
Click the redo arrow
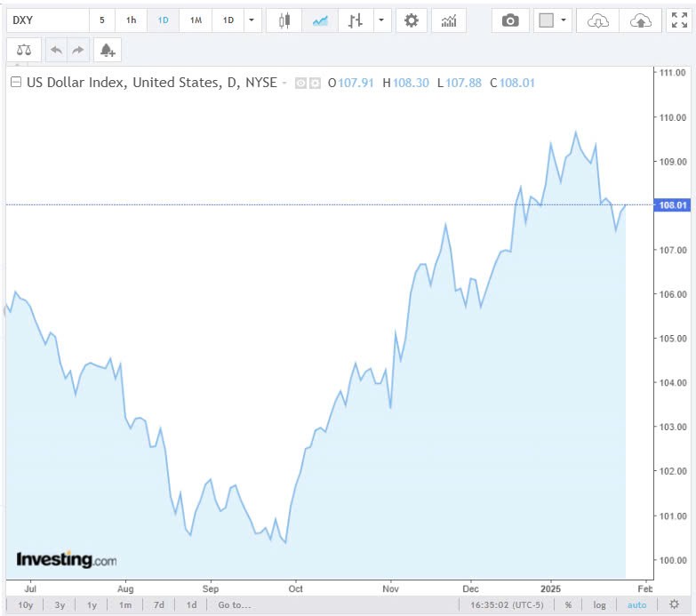point(78,50)
